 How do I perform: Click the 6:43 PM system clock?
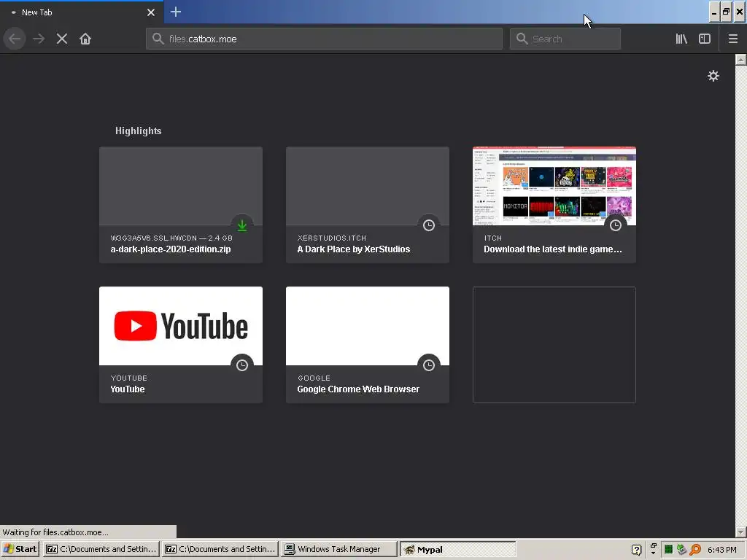coord(721,550)
